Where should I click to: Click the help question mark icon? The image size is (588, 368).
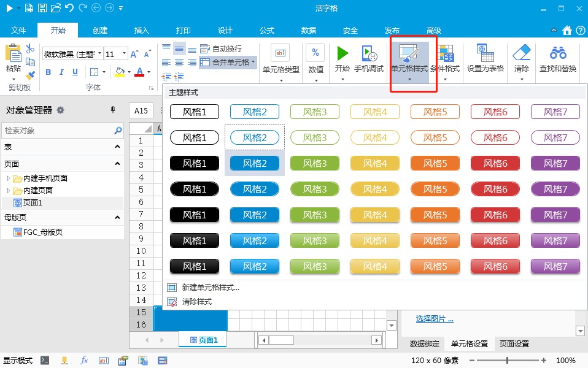click(x=581, y=30)
